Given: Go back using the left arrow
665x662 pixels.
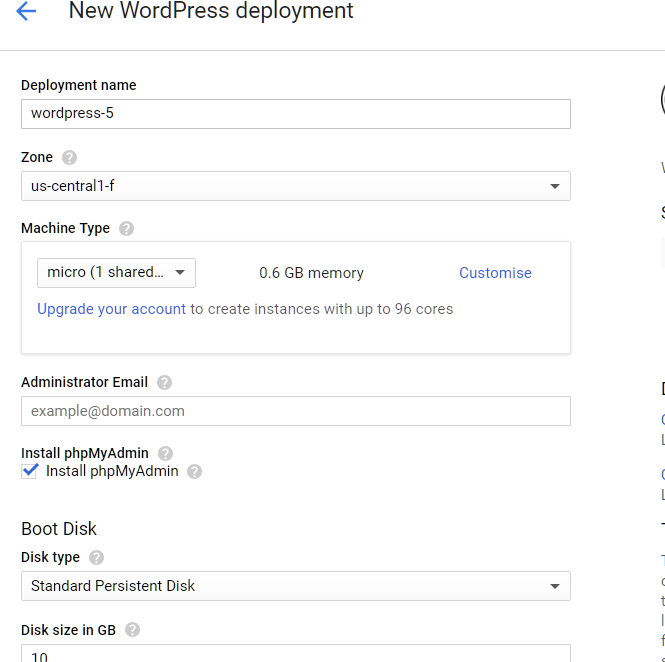Looking at the screenshot, I should [26, 12].
